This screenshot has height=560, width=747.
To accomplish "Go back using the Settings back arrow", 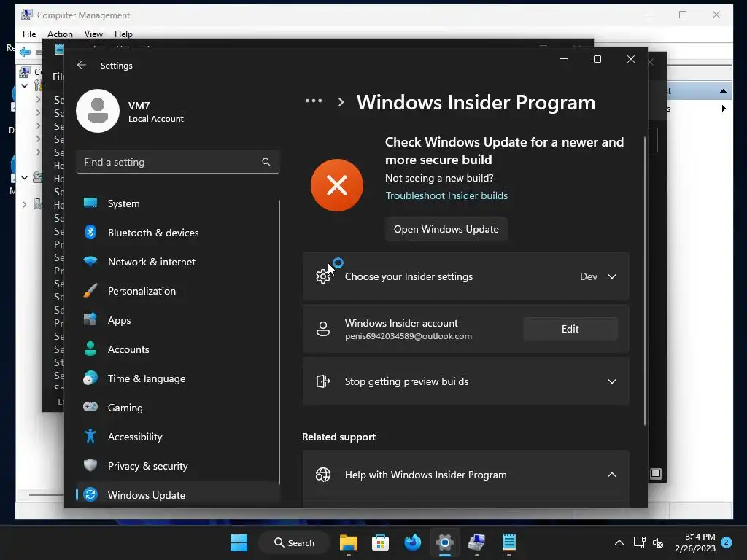I will tap(82, 65).
